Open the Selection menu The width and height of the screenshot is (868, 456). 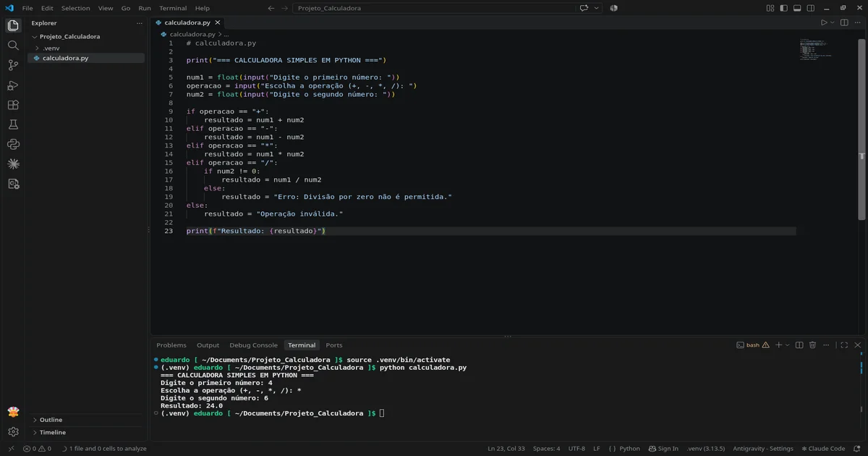(75, 8)
